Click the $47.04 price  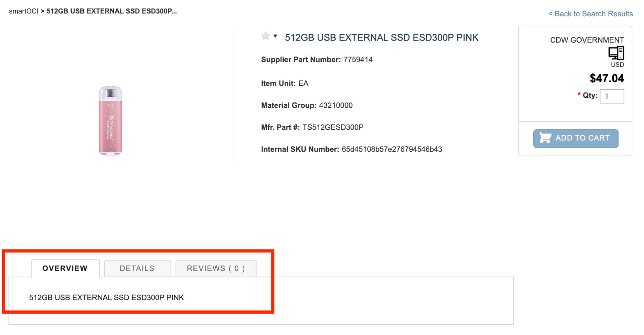coord(607,78)
